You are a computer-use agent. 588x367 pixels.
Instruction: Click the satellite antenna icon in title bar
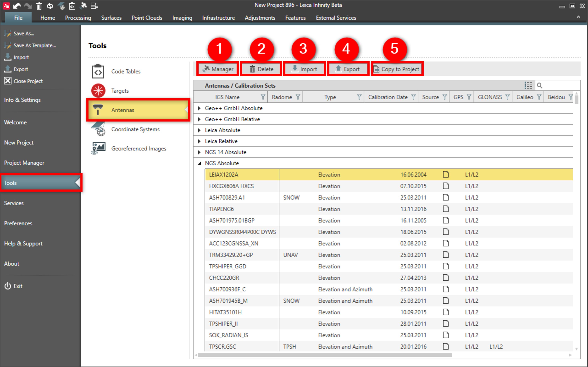point(83,6)
